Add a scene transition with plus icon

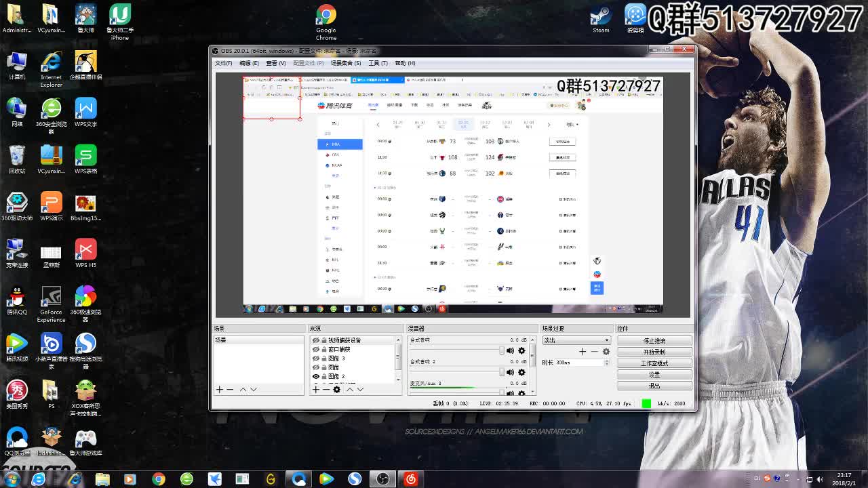point(582,351)
